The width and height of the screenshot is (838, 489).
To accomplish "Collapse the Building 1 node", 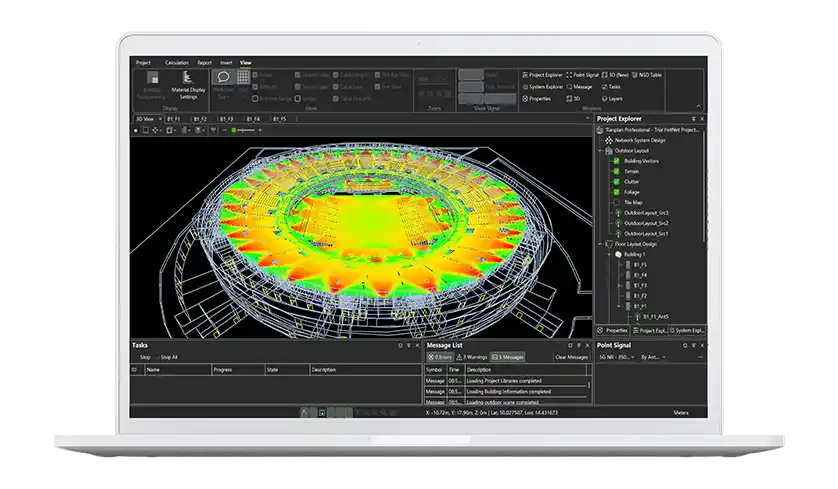I will coord(609,254).
